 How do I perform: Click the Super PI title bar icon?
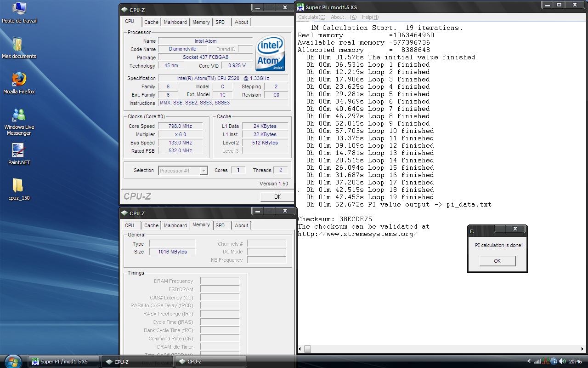pos(300,7)
